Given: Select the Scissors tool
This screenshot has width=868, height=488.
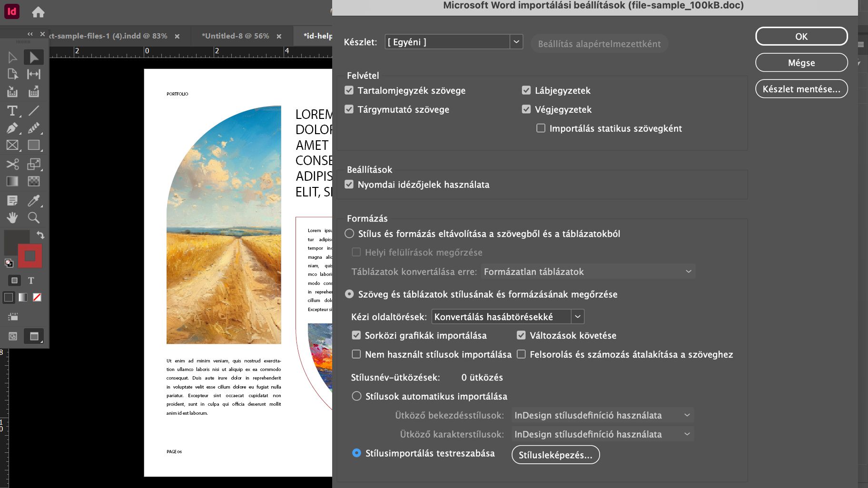Looking at the screenshot, I should [12, 164].
